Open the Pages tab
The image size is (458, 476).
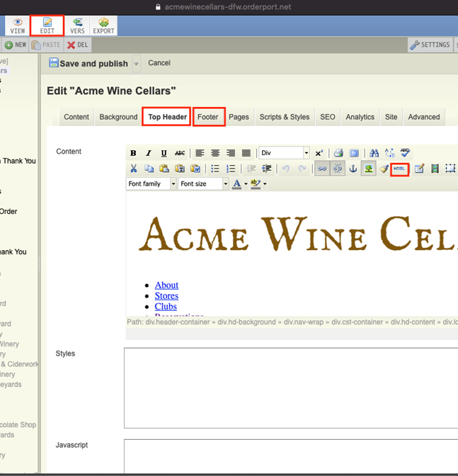(x=239, y=117)
